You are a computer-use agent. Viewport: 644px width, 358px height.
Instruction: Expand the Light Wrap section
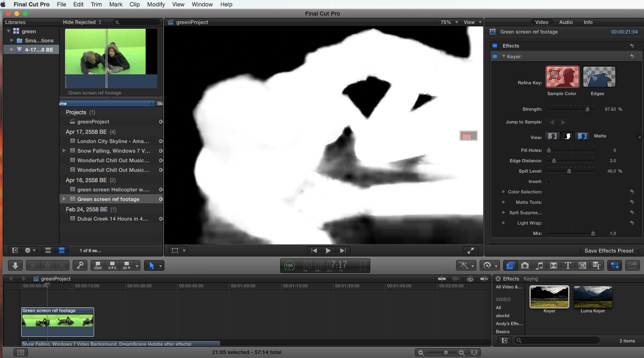tap(504, 223)
